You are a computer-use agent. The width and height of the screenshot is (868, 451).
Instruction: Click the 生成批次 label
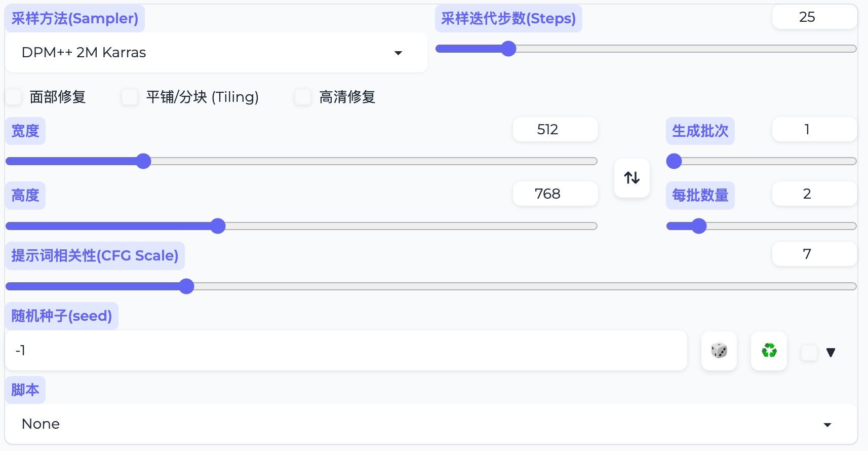[x=700, y=131]
